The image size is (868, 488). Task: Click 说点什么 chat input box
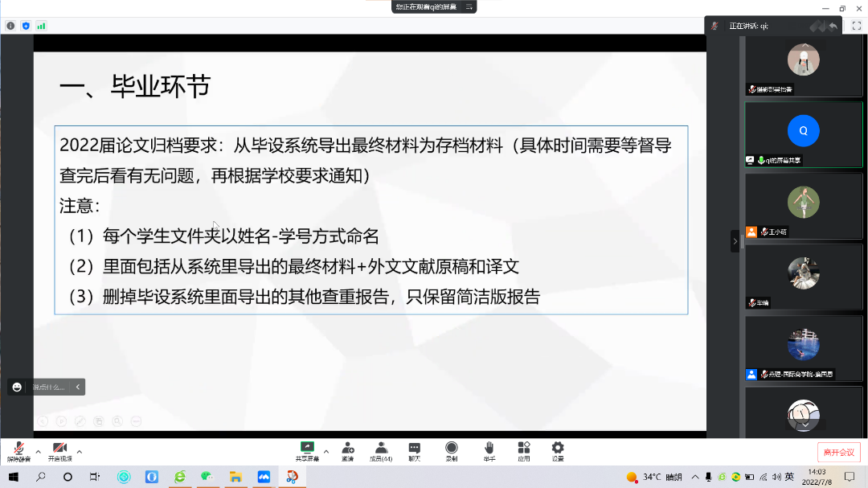[50, 387]
